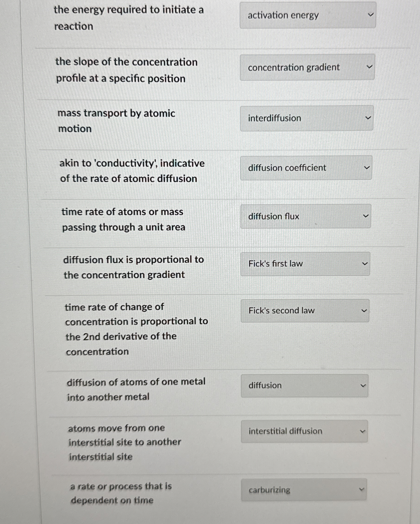Open the 'diffusion flux' dropdown
420x524 pixels.
[x=305, y=216]
